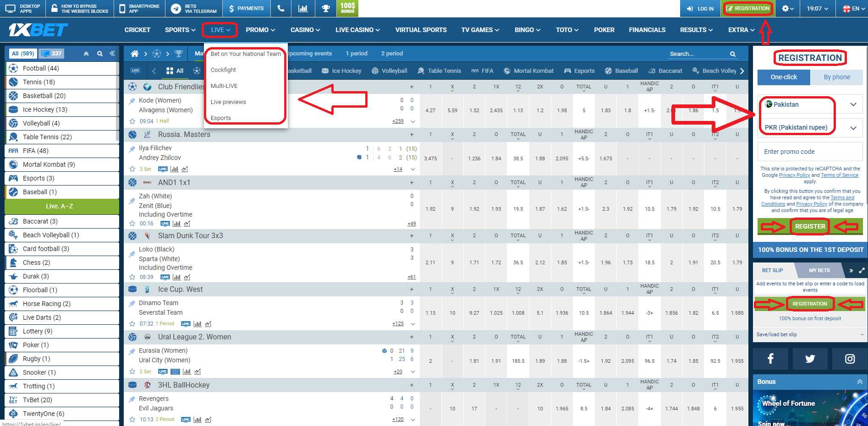868x426 pixels.
Task: Open live stream icon for Dinamo Team match
Action: (x=186, y=323)
